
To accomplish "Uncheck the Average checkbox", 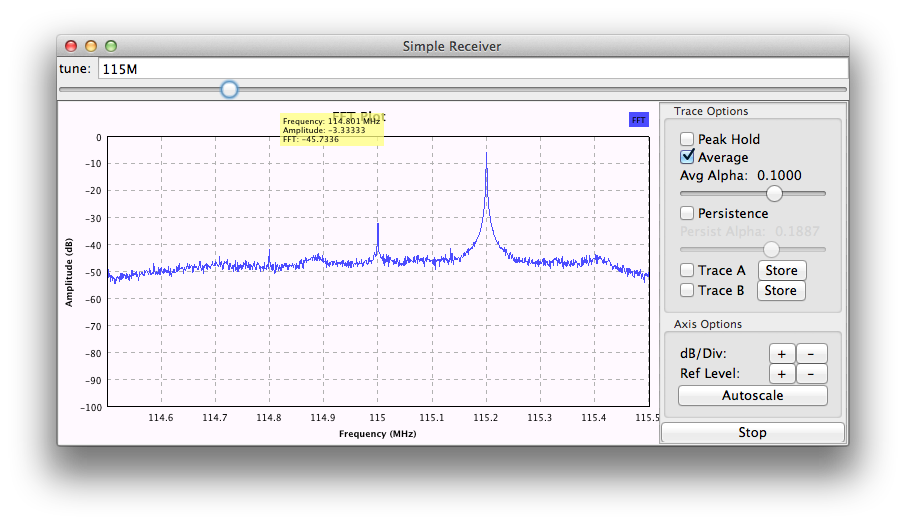I will point(687,157).
